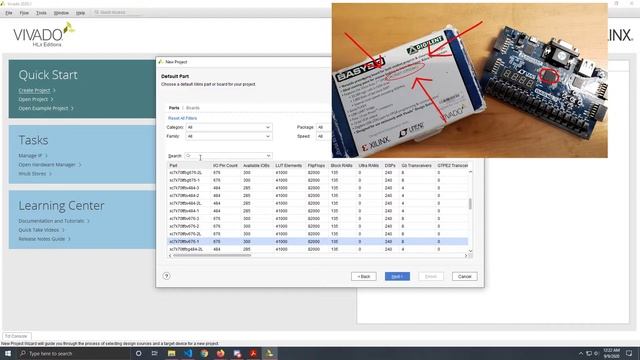The height and width of the screenshot is (360, 640).
Task: Sort by the Part column header
Action: (189, 165)
